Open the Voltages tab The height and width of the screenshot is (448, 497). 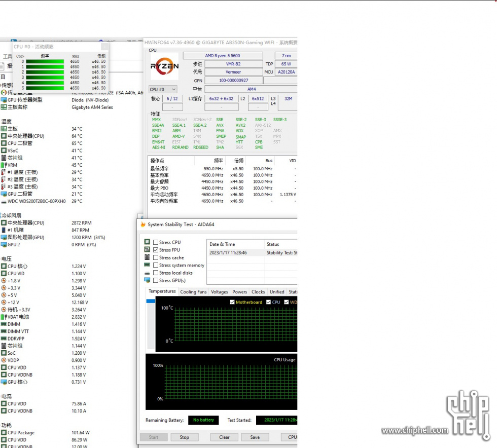coord(219,292)
